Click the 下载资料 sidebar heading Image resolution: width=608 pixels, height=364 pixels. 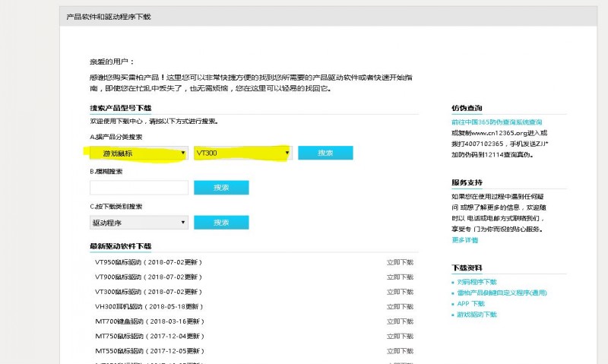click(x=467, y=267)
